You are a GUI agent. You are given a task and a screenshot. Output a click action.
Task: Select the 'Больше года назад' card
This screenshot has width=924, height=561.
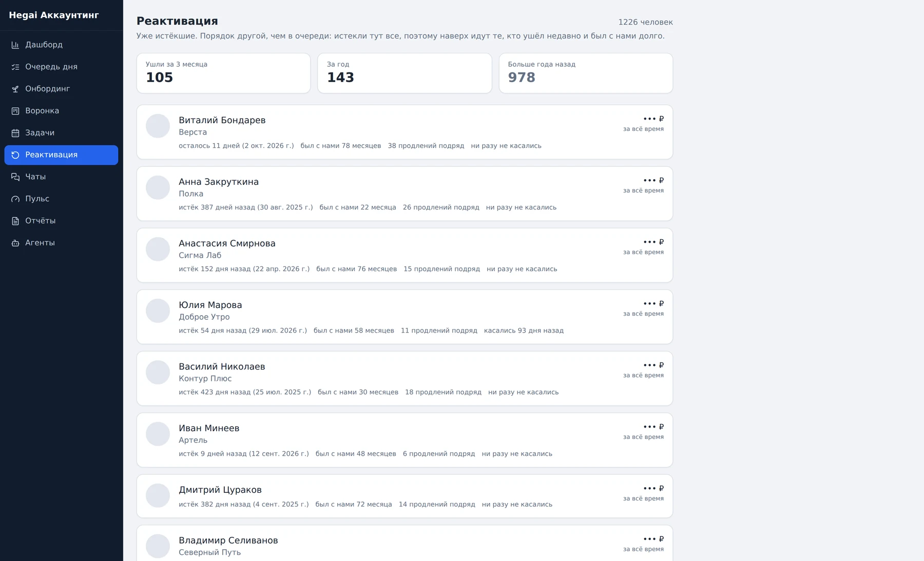point(586,73)
